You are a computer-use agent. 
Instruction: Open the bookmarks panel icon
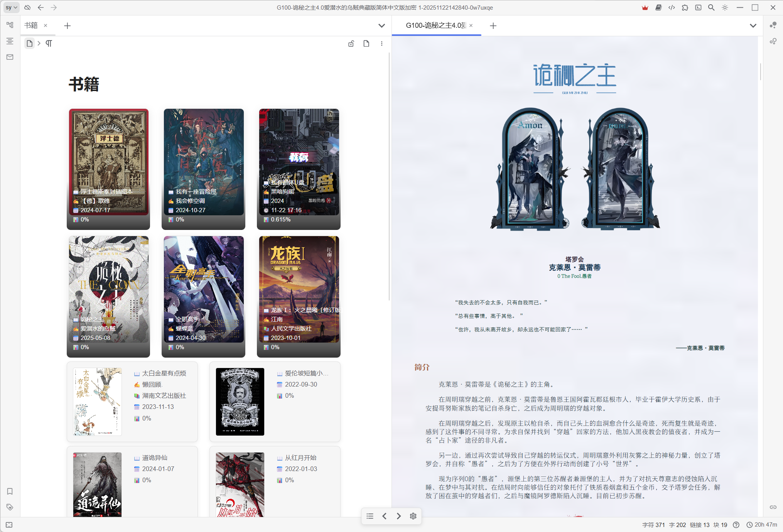pyautogui.click(x=10, y=491)
